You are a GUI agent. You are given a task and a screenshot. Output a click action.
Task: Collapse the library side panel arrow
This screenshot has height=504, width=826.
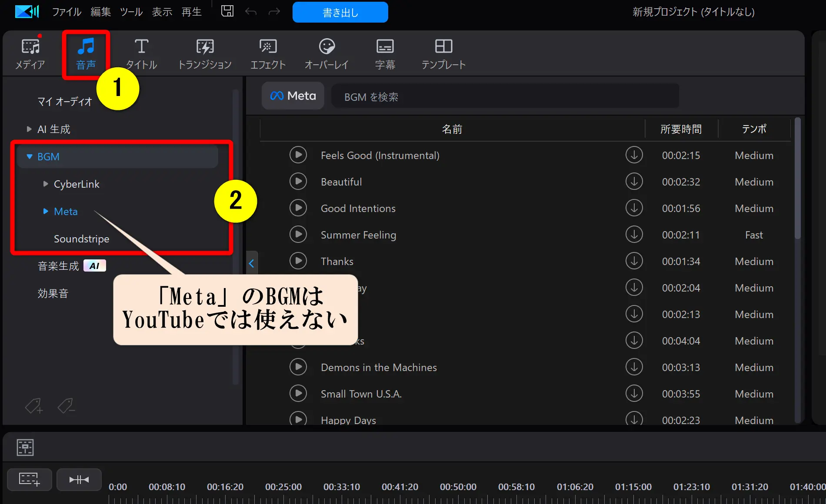pyautogui.click(x=252, y=263)
